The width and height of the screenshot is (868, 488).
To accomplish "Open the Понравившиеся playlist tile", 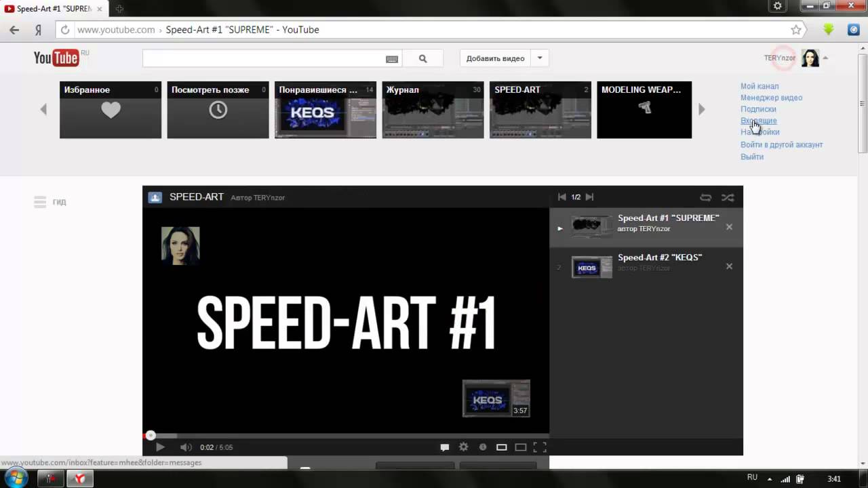I will point(325,110).
